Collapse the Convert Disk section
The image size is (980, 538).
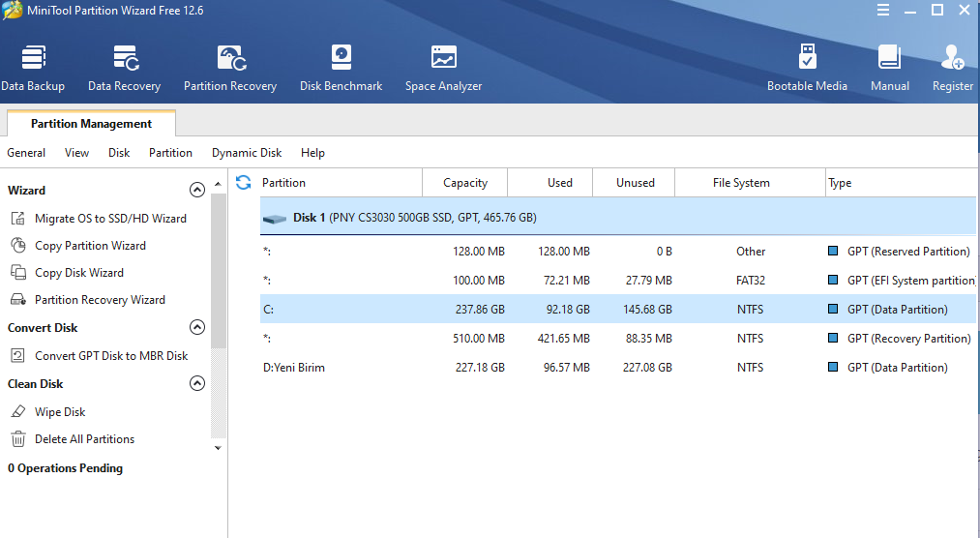[x=197, y=327]
